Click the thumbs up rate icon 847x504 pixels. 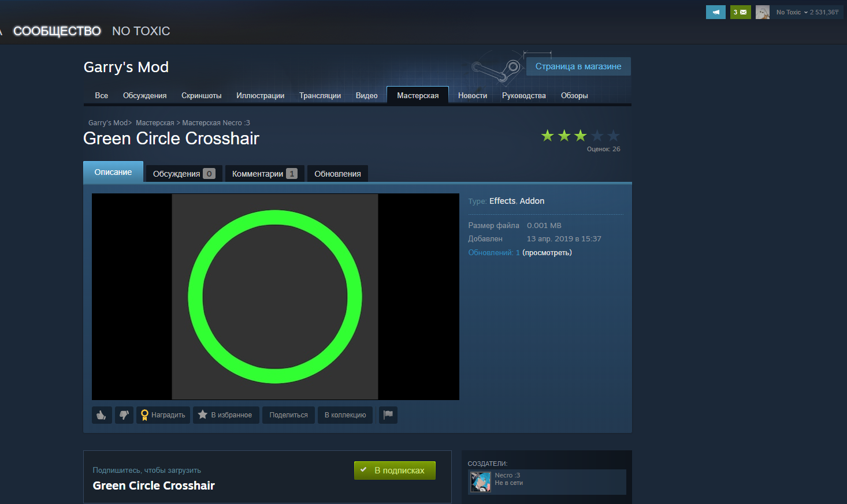point(102,415)
